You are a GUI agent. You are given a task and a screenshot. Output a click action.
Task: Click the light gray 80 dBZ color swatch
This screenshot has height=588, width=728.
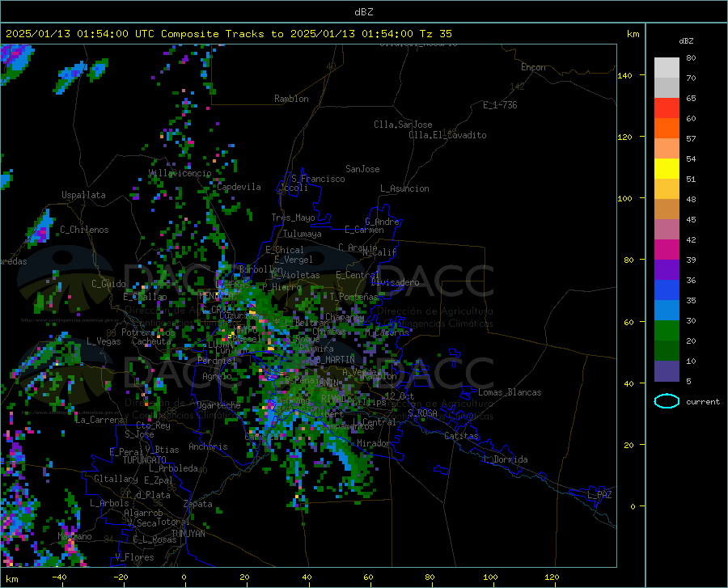(x=667, y=68)
